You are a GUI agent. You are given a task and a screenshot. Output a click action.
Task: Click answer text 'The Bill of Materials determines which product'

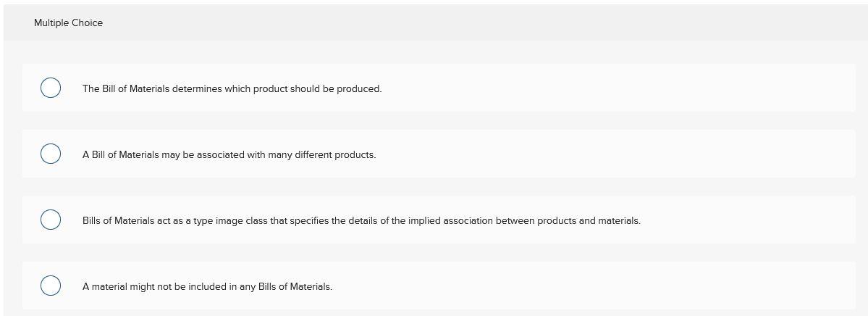[x=181, y=88]
